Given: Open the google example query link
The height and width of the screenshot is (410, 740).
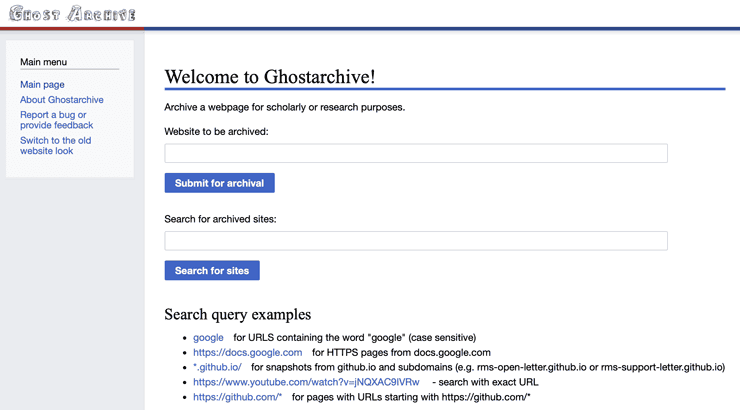Looking at the screenshot, I should 208,338.
